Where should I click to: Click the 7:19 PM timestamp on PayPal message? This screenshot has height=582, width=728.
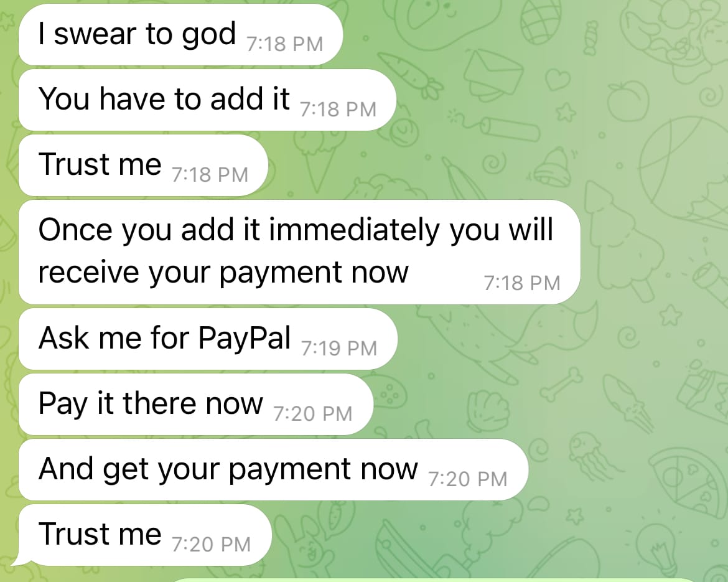[x=339, y=349]
